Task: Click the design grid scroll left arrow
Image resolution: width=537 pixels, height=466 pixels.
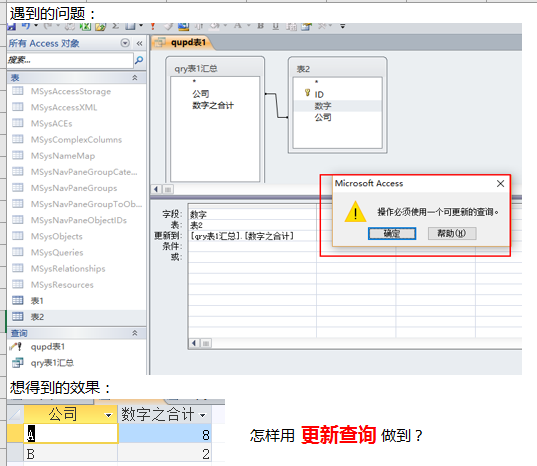Action: [194, 343]
